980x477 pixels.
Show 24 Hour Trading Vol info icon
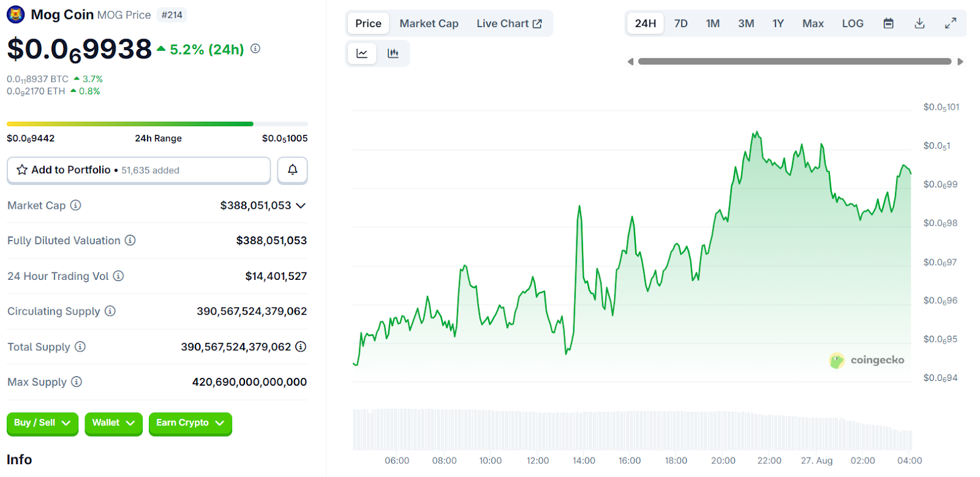pos(118,276)
